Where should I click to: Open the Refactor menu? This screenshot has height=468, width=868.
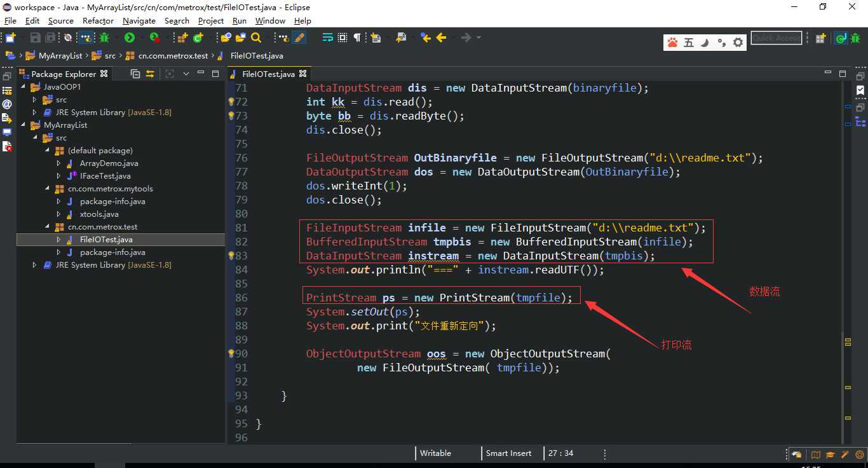tap(98, 20)
